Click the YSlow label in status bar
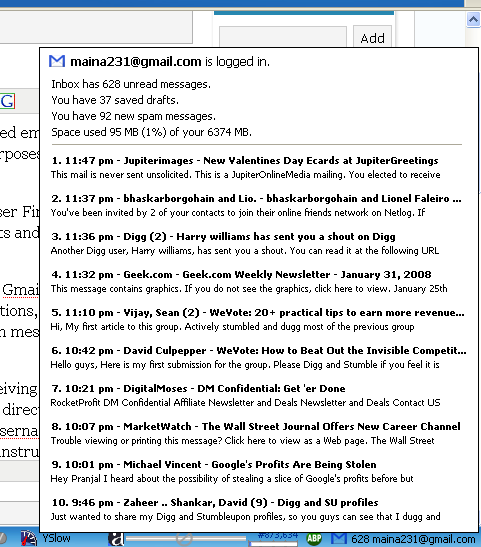Image resolution: width=481 pixels, height=547 pixels. (x=56, y=538)
